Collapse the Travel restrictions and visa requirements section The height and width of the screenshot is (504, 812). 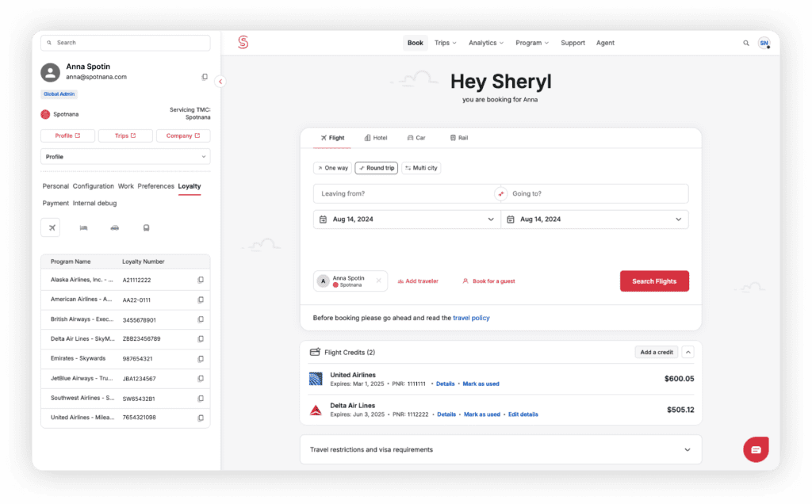coord(687,449)
